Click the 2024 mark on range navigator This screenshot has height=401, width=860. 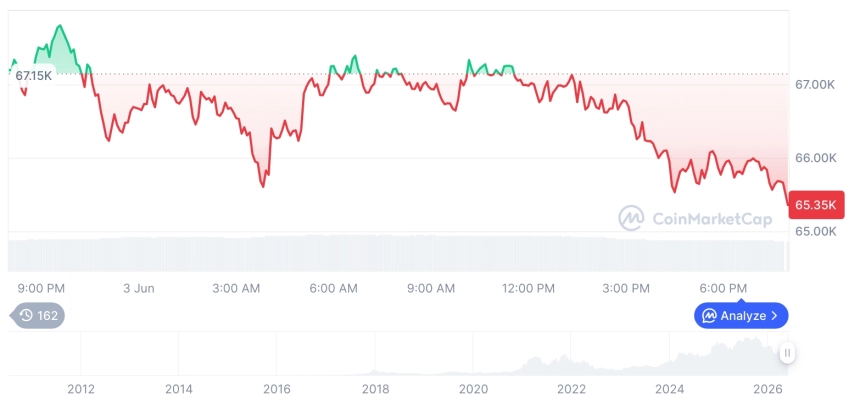click(670, 389)
